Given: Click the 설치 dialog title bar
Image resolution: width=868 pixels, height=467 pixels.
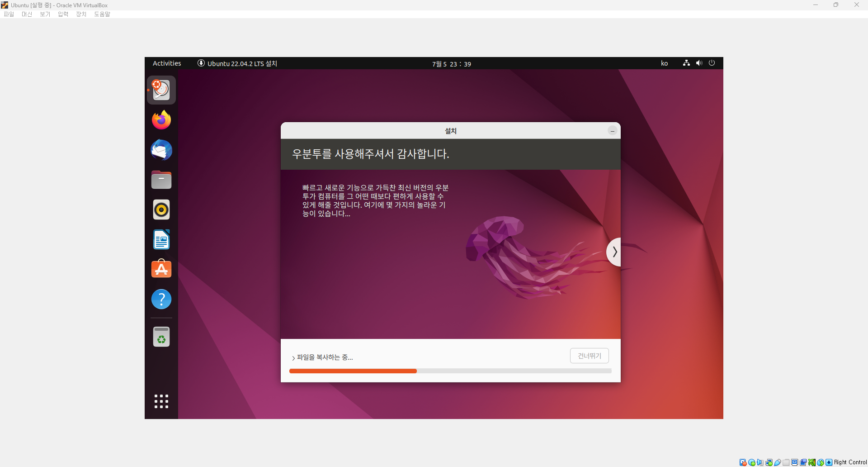Looking at the screenshot, I should [x=451, y=131].
